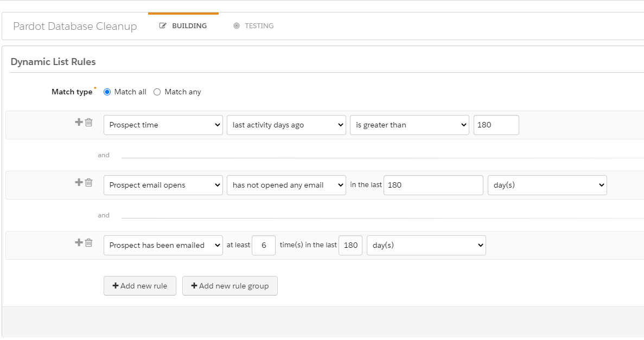Open day(s) dropdown in has been emailed rule
The height and width of the screenshot is (340, 644).
(426, 245)
